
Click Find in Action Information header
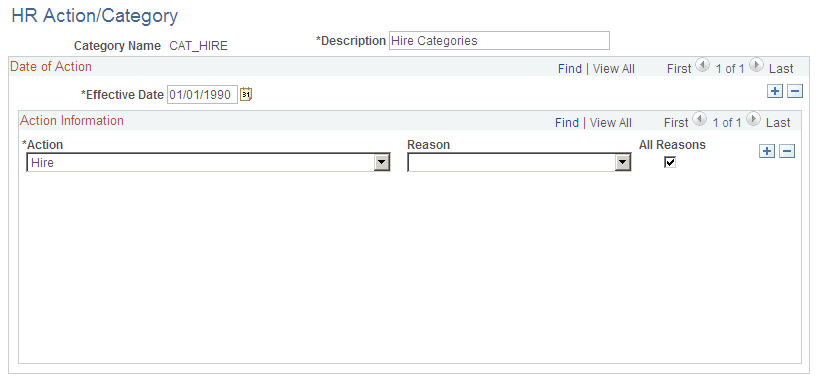pyautogui.click(x=567, y=123)
